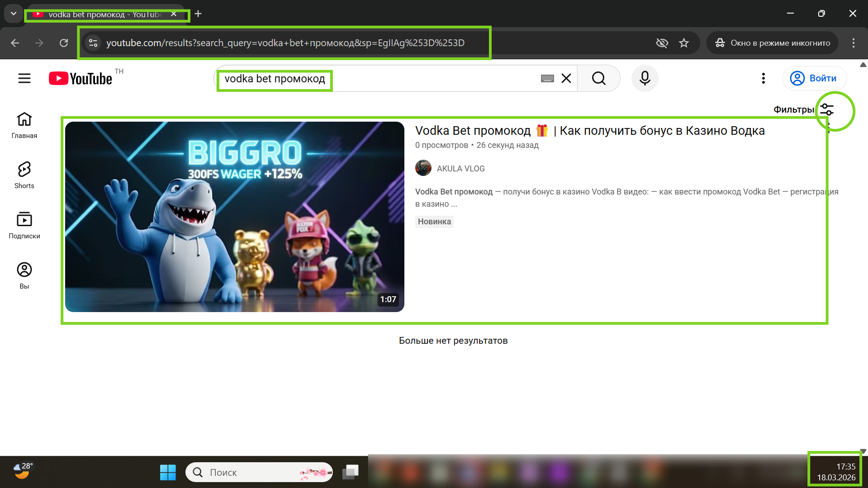Open Shorts from the sidebar
This screenshot has height=488, width=868.
coord(24,175)
